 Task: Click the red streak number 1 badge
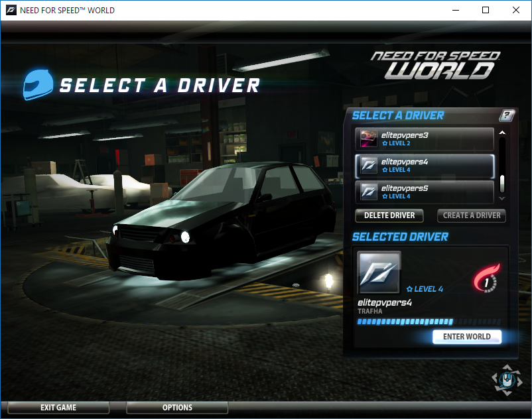pos(487,278)
